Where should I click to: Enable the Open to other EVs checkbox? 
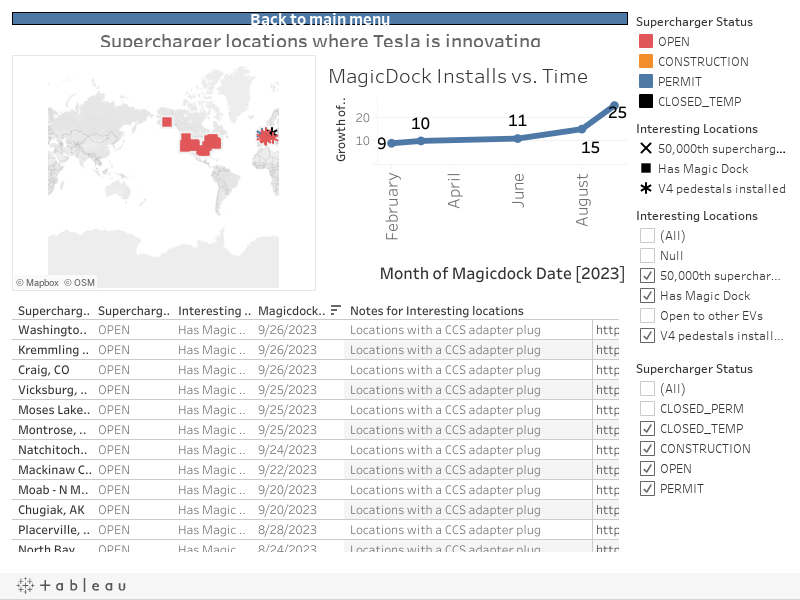[x=647, y=315]
